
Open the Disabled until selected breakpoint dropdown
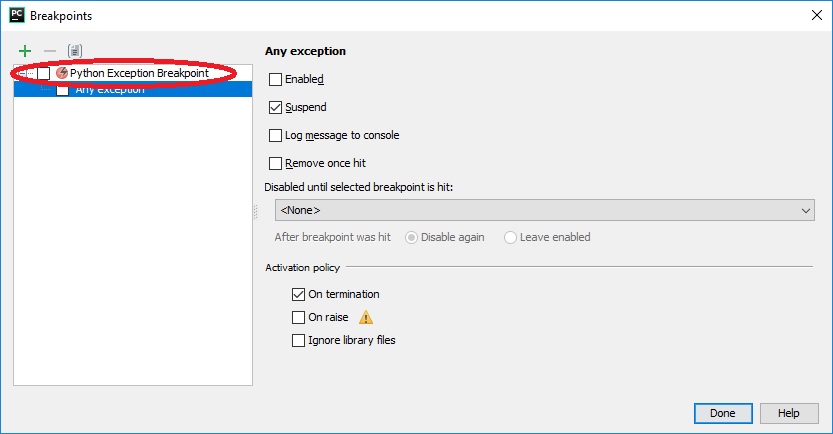[x=545, y=210]
